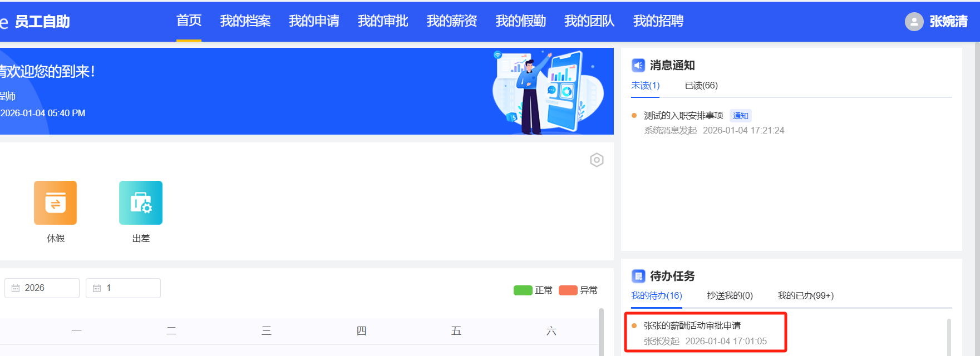Open the 我的薪资 menu

[x=452, y=21]
